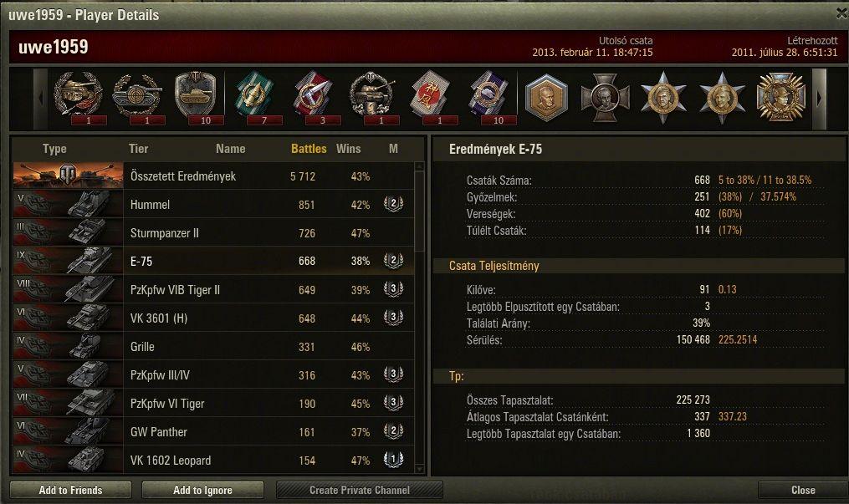Click the hexagonal bronze portrait medal

(x=546, y=98)
